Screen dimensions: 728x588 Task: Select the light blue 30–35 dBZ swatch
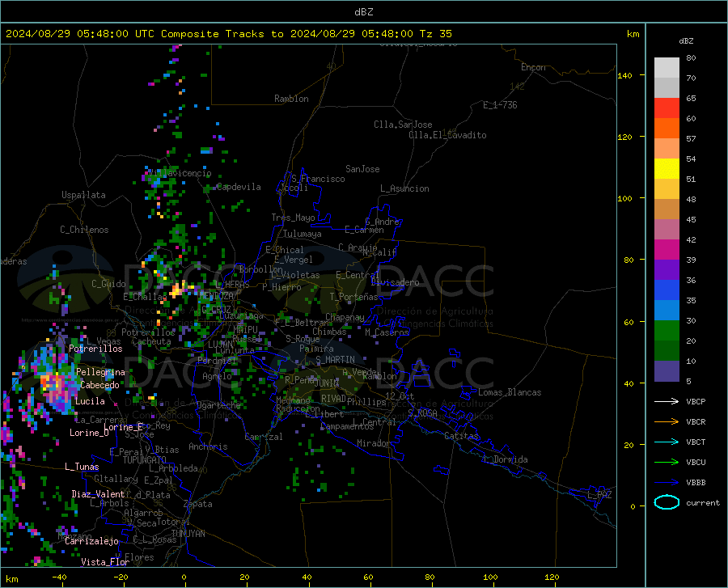(x=667, y=311)
